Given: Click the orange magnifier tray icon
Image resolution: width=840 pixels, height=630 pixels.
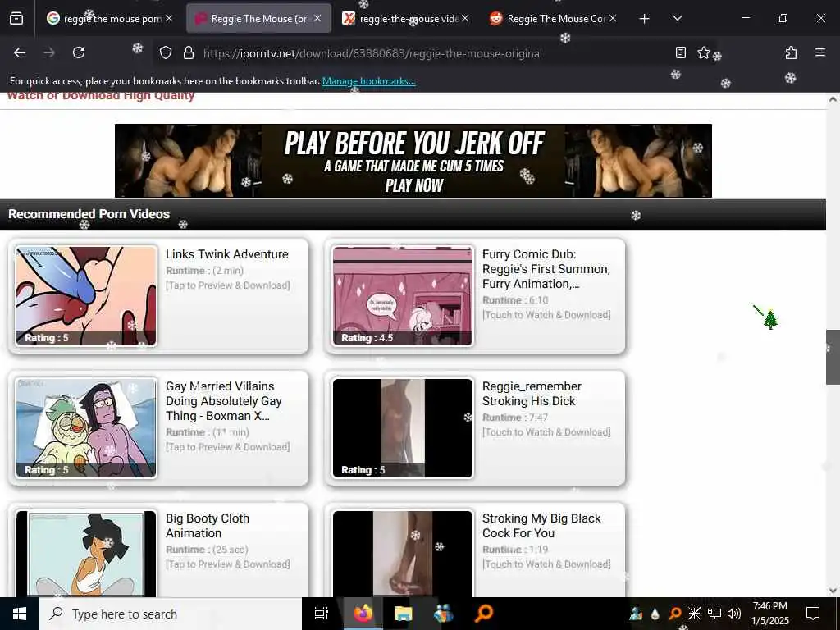Looking at the screenshot, I should tap(675, 614).
